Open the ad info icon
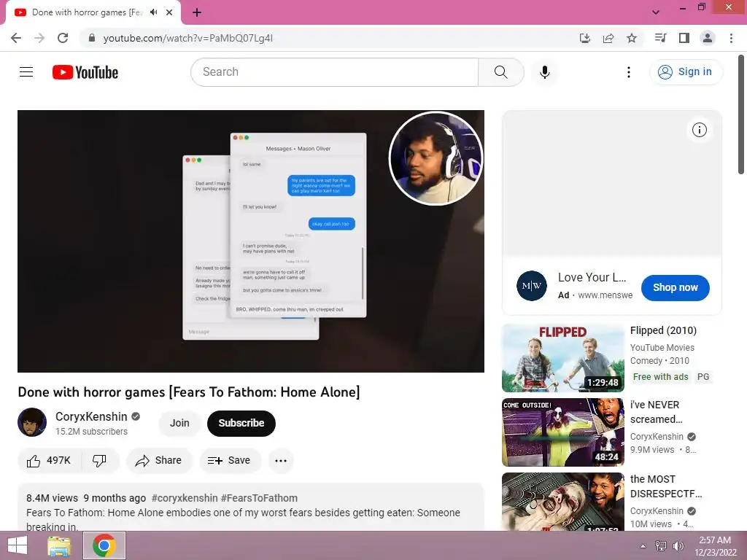This screenshot has width=747, height=560. click(x=700, y=130)
